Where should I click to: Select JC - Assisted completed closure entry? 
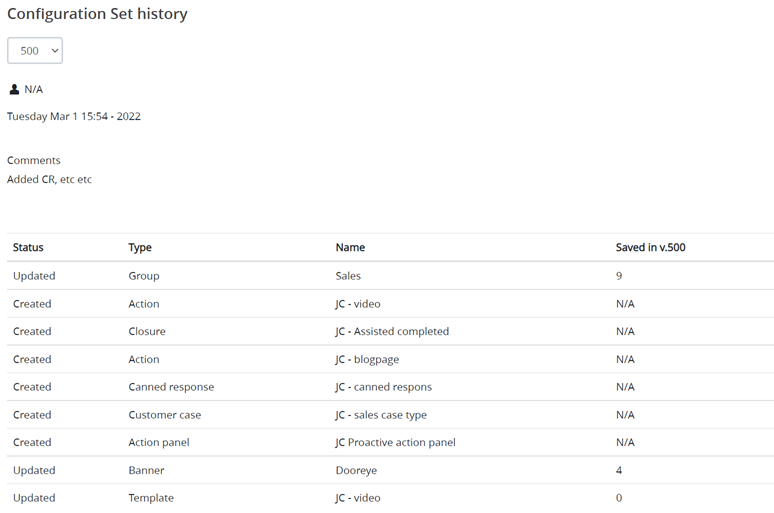pyautogui.click(x=392, y=331)
